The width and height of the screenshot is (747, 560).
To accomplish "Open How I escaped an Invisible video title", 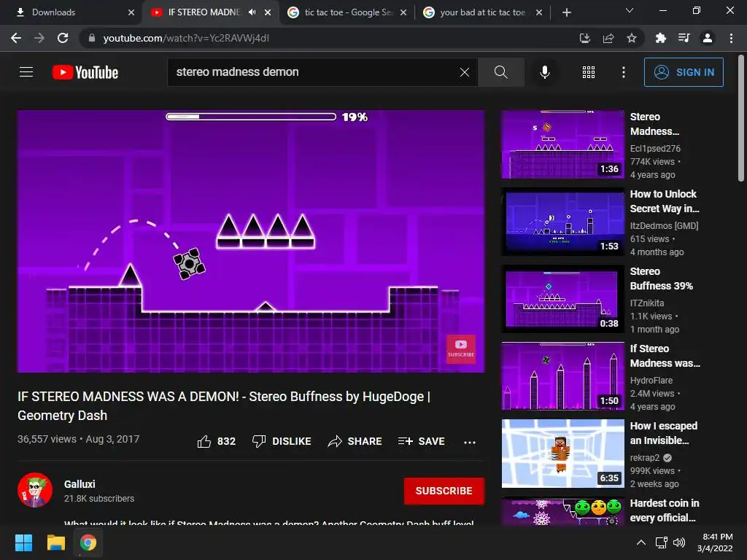I will tap(664, 433).
